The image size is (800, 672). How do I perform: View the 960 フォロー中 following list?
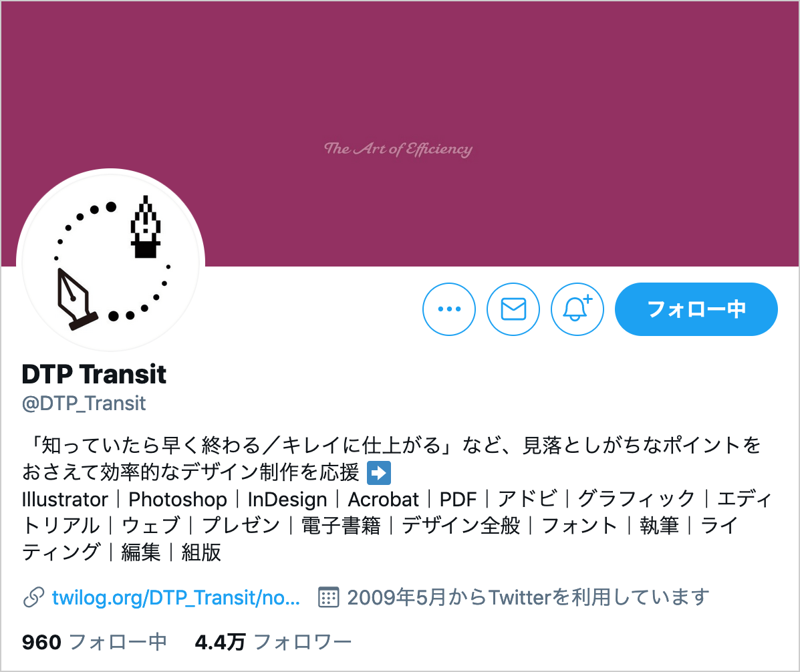[94, 642]
